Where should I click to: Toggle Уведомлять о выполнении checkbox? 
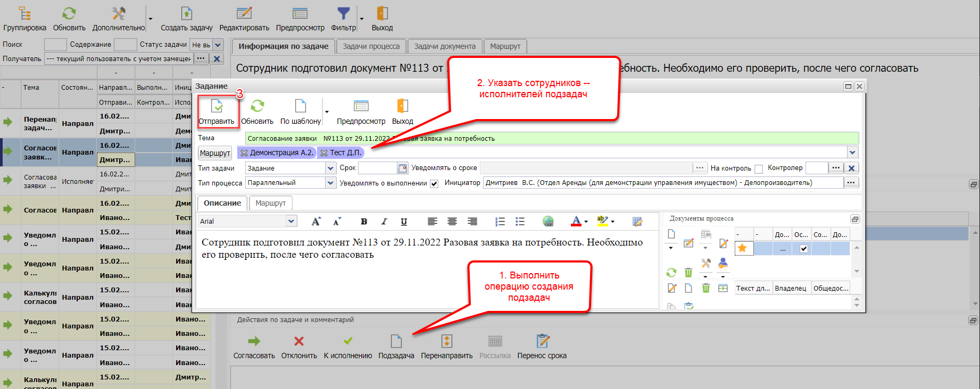click(434, 184)
